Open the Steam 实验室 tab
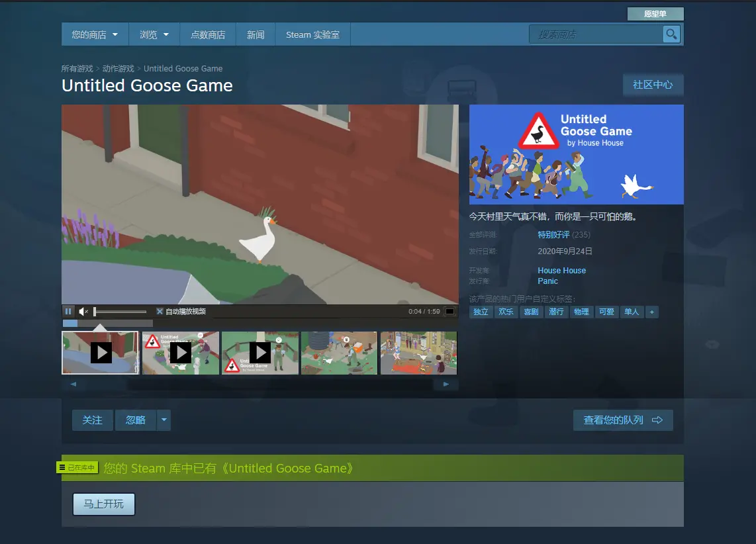 (x=312, y=34)
